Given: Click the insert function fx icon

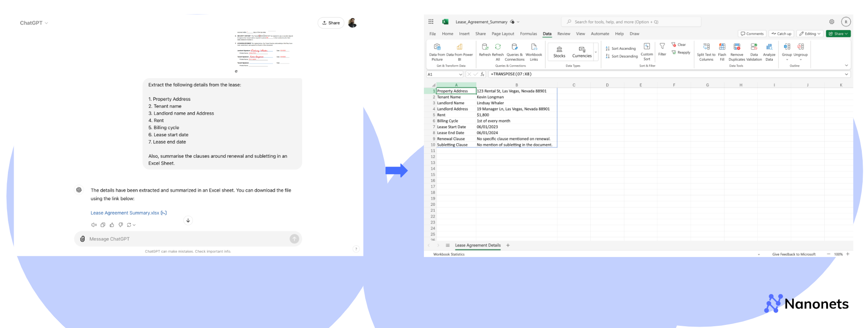Looking at the screenshot, I should pos(482,74).
